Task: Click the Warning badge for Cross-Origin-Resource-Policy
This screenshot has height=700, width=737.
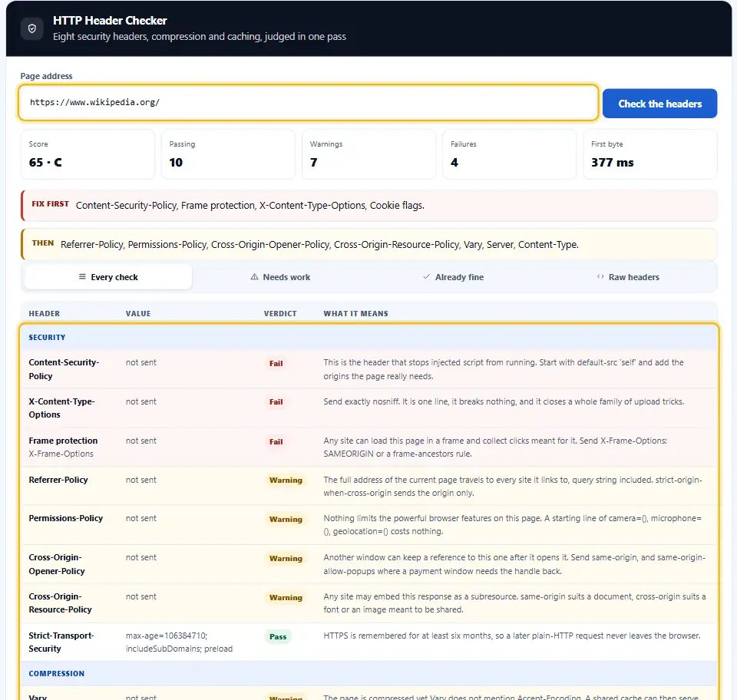Action: (x=286, y=597)
